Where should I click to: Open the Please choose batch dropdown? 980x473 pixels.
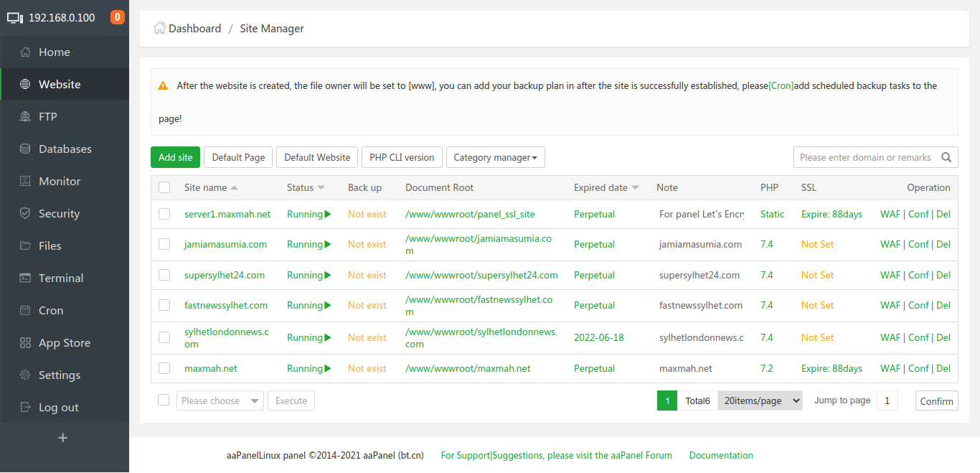click(x=220, y=401)
